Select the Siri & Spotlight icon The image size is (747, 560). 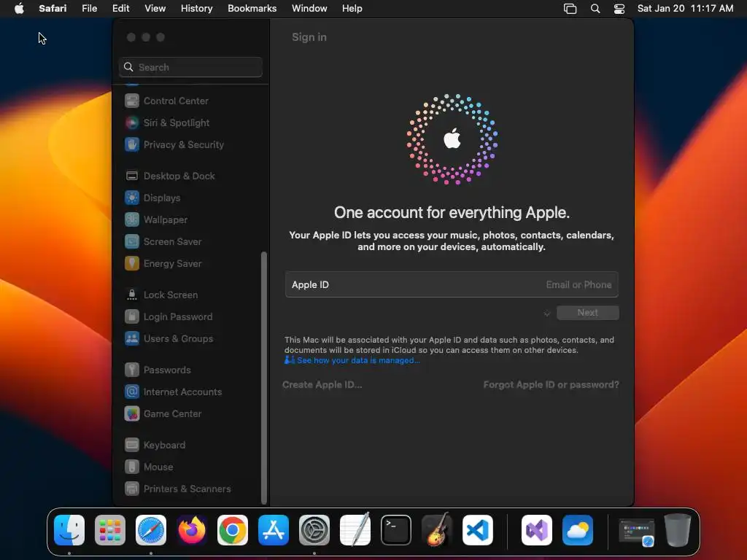(x=132, y=122)
